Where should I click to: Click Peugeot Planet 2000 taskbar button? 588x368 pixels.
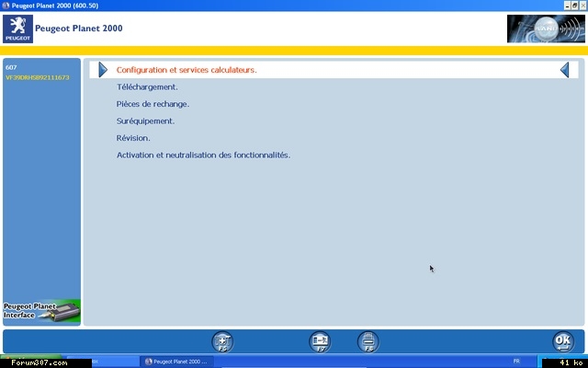pyautogui.click(x=177, y=362)
